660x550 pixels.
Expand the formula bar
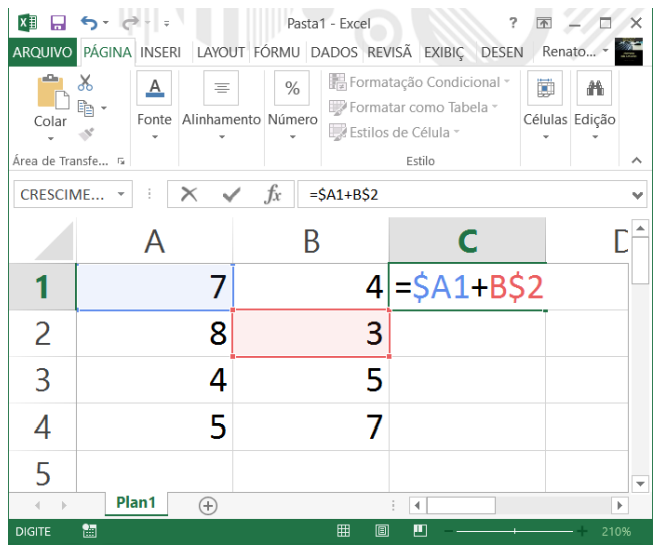[638, 195]
